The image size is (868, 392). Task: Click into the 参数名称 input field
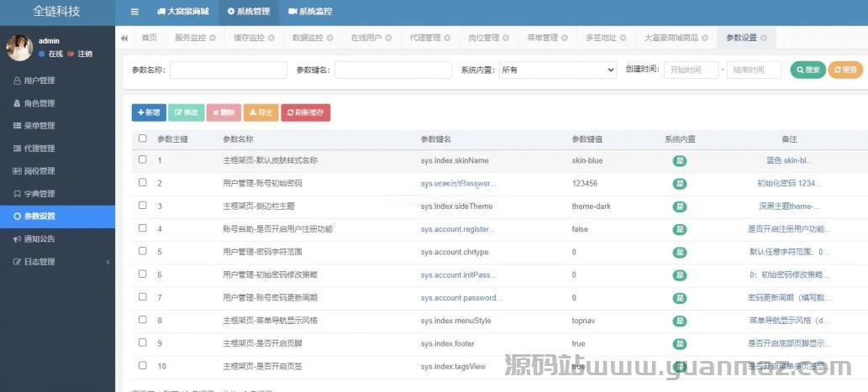point(228,71)
